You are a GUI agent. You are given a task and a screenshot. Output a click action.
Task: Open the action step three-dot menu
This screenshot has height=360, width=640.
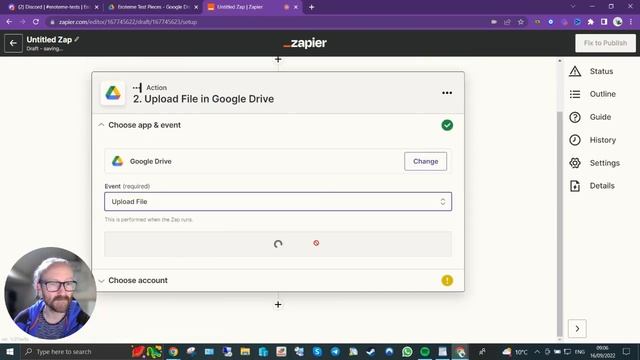point(447,93)
